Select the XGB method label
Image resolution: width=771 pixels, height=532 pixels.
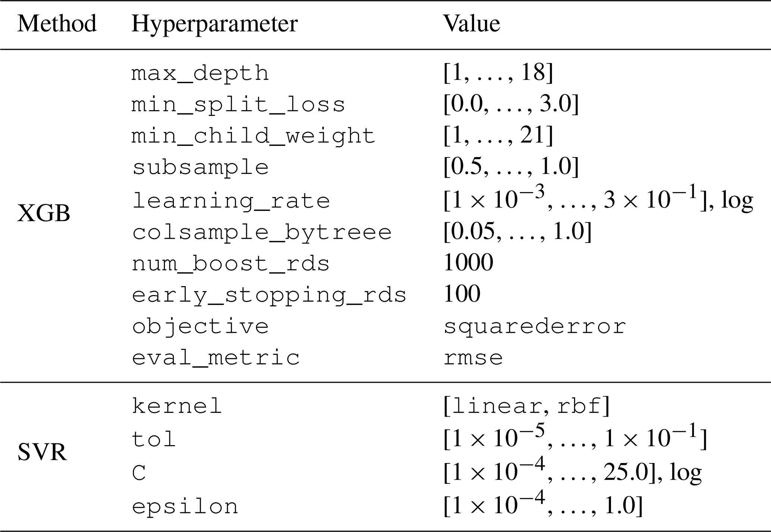click(x=44, y=214)
